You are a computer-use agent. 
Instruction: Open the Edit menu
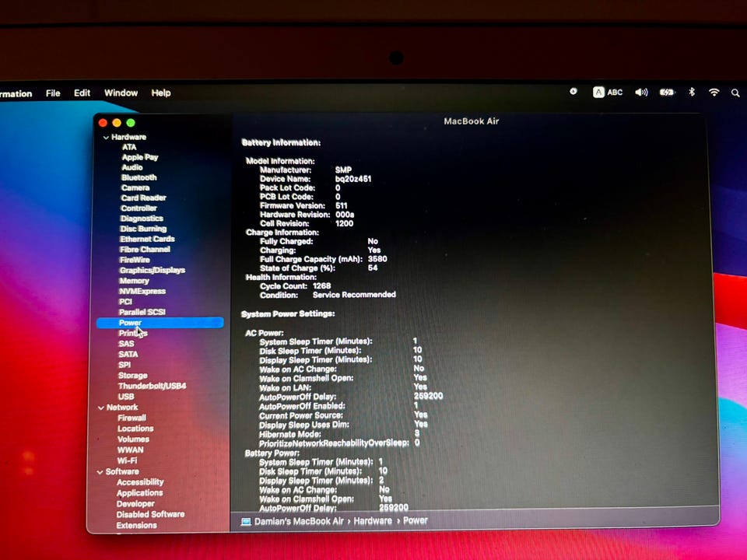(x=82, y=93)
